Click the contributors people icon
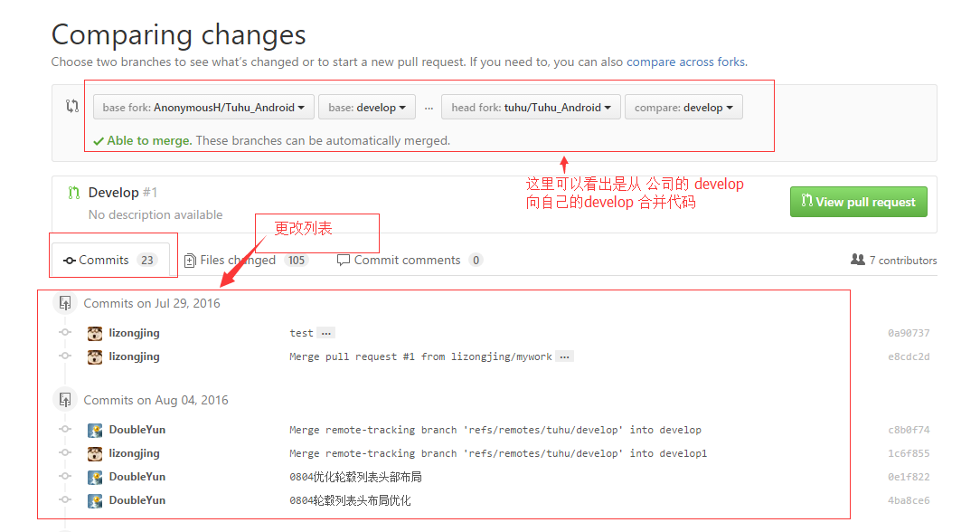 coord(857,260)
